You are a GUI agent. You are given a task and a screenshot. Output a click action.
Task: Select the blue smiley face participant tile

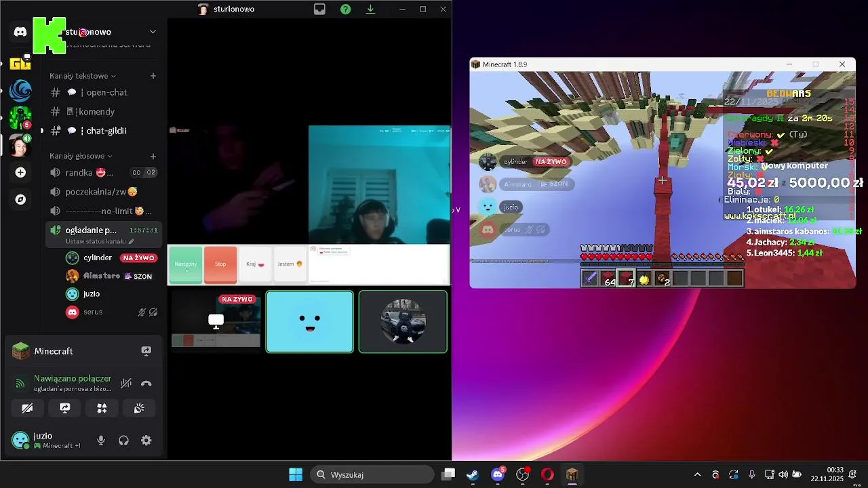pyautogui.click(x=310, y=321)
